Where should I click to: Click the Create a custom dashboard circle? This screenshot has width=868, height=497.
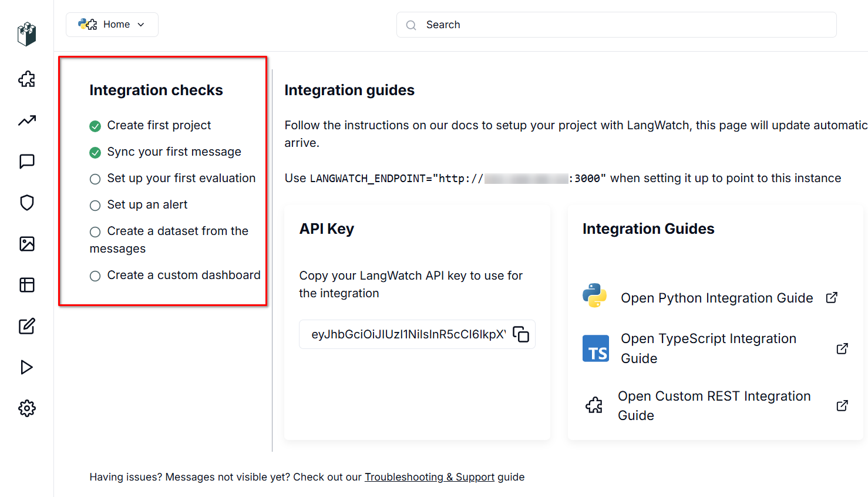(95, 276)
